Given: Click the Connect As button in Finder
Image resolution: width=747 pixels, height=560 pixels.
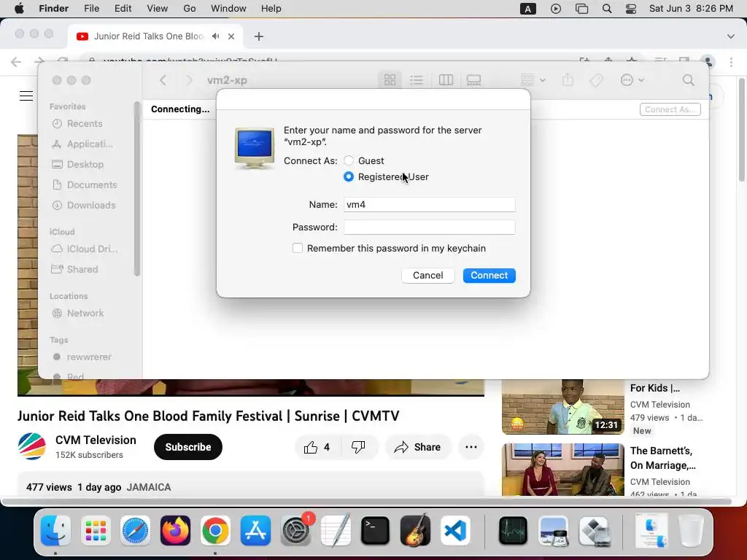Looking at the screenshot, I should (x=670, y=109).
